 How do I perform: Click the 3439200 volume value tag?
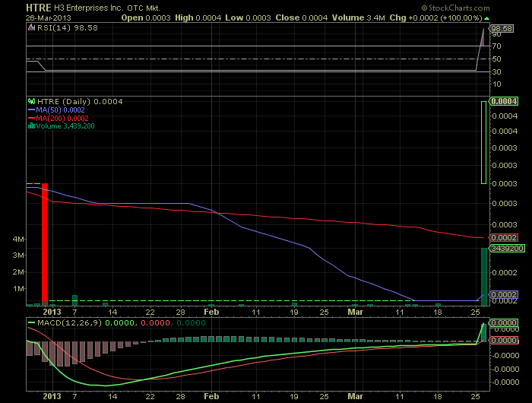[x=507, y=248]
